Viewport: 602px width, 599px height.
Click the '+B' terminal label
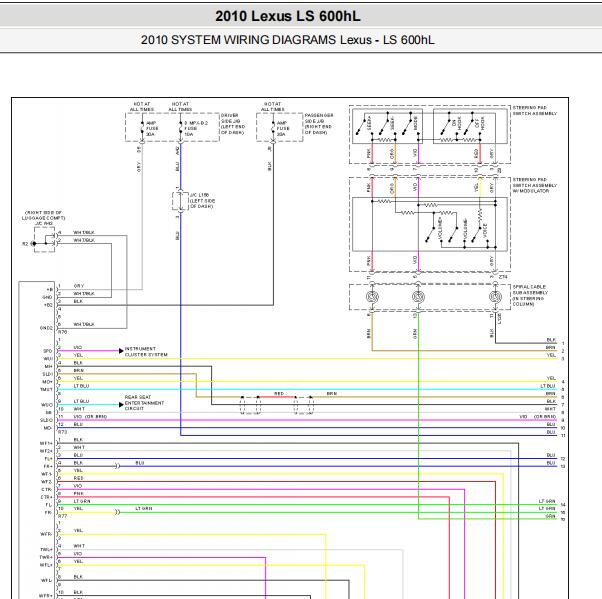point(49,290)
